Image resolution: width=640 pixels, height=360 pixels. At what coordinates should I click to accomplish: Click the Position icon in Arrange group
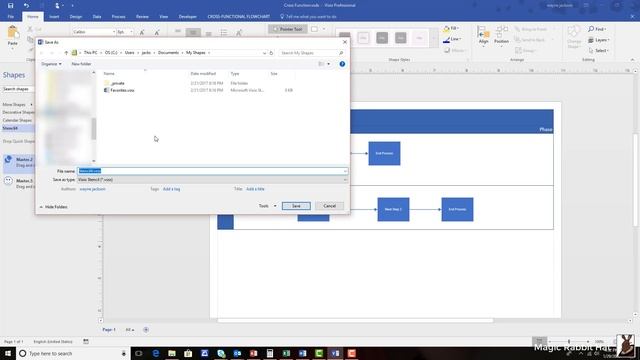pyautogui.click(x=501, y=35)
